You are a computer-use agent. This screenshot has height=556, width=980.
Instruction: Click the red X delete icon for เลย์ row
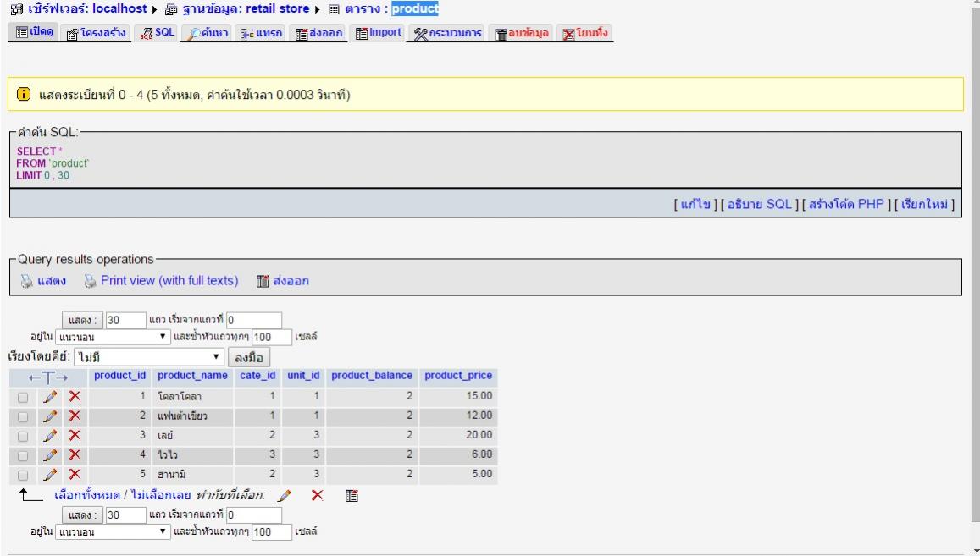click(x=75, y=435)
